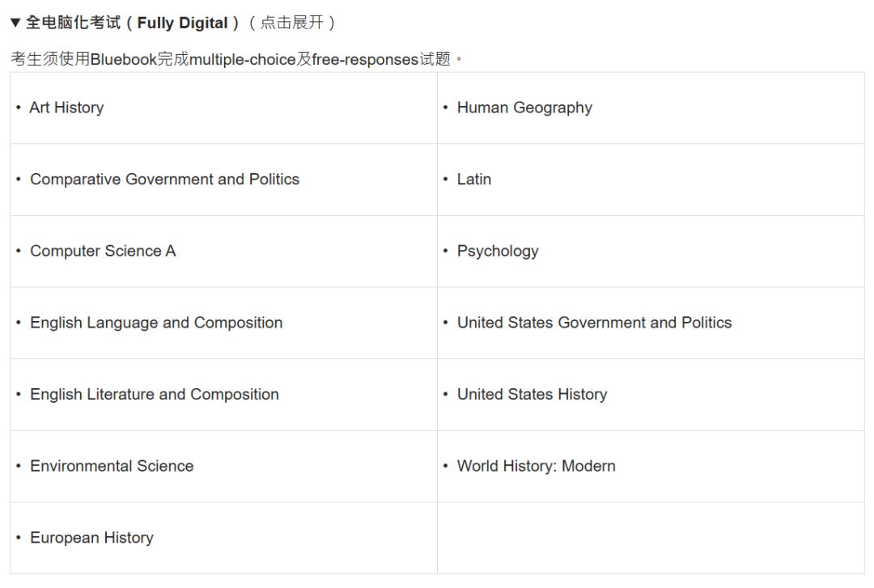Select the Art History cell
874x588 pixels.
66,108
